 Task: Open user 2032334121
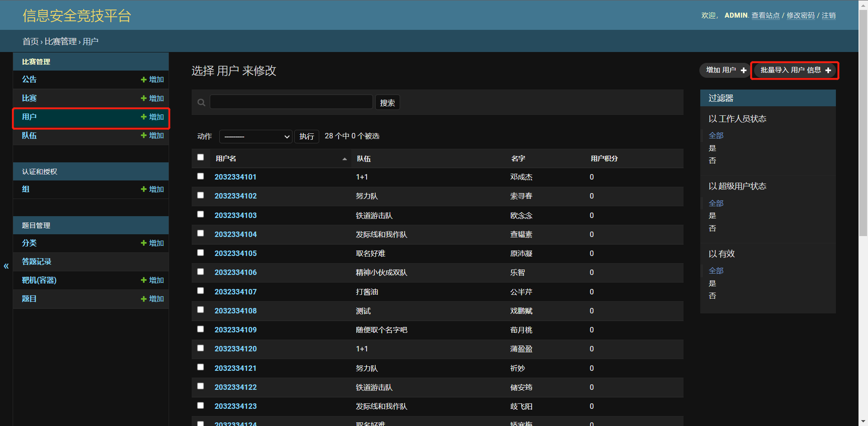pyautogui.click(x=236, y=368)
